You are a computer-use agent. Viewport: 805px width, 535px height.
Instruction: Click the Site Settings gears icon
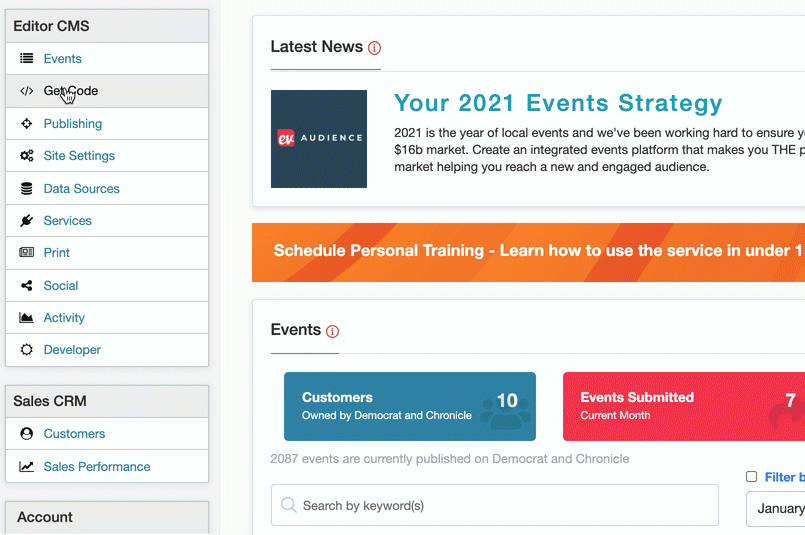click(27, 156)
